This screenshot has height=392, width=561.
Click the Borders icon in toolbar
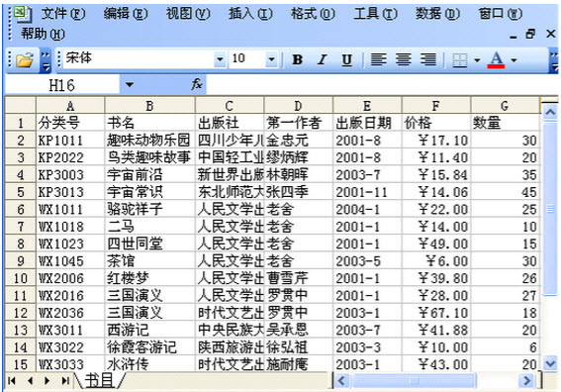click(460, 60)
